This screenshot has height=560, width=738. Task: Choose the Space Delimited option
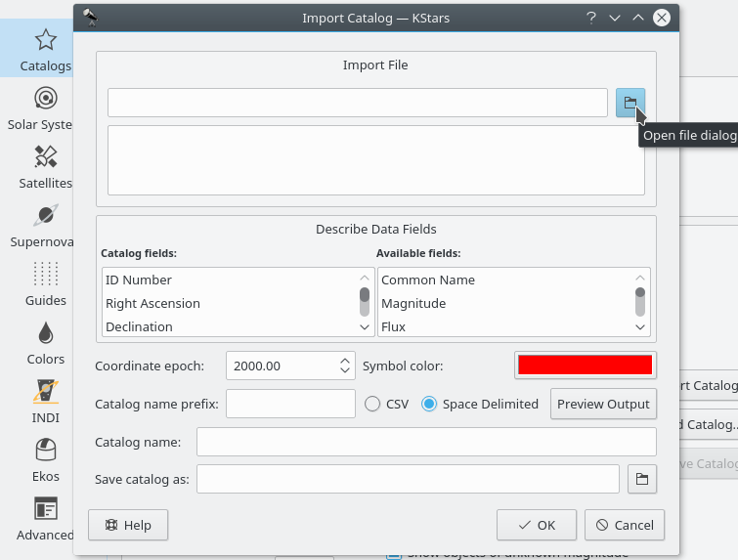click(429, 404)
